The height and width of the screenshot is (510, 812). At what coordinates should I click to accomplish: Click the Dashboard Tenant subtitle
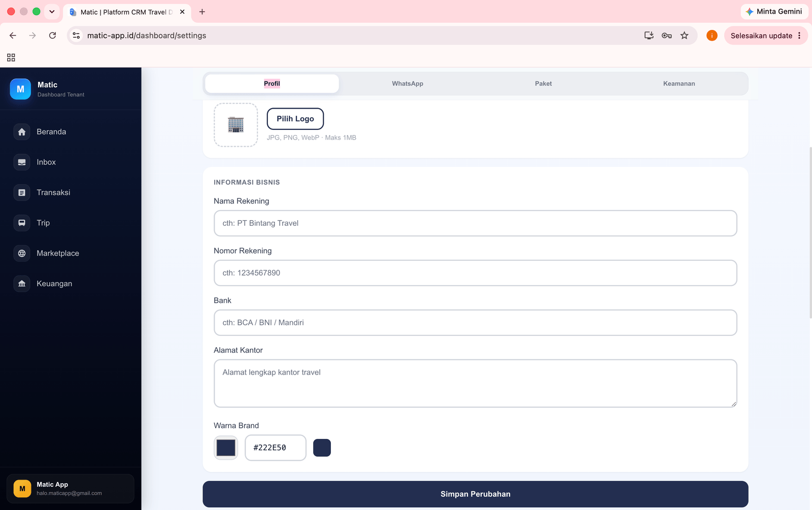(61, 95)
